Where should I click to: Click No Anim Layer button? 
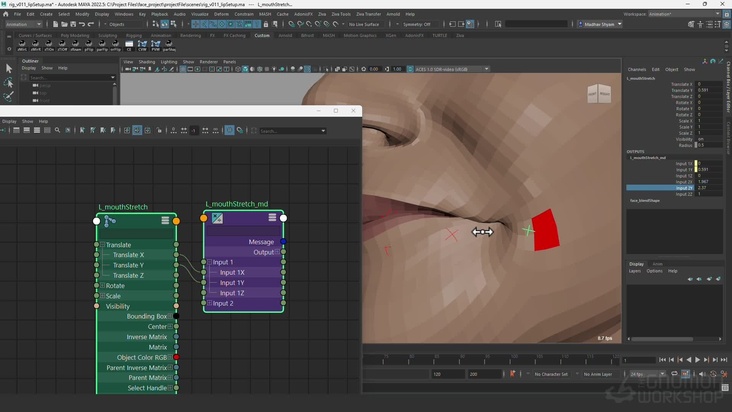coord(598,374)
